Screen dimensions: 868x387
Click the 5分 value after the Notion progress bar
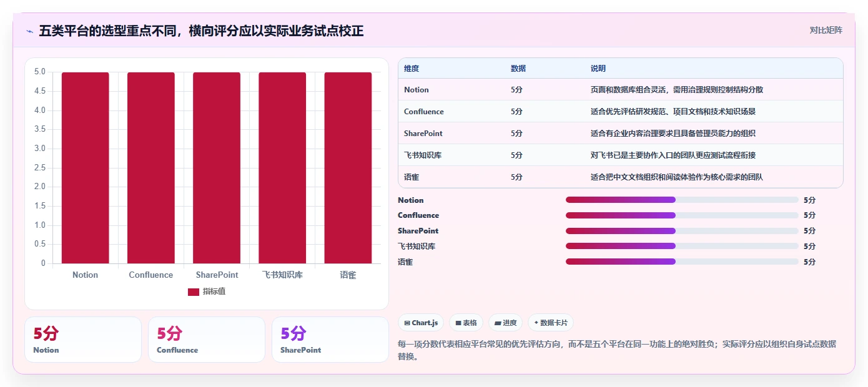(809, 200)
